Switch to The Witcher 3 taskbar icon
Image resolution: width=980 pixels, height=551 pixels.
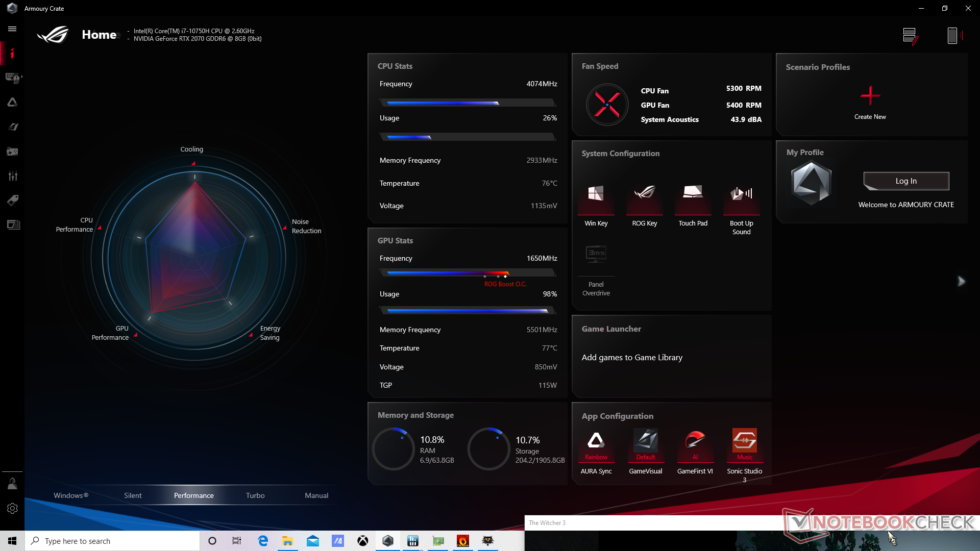pos(488,541)
